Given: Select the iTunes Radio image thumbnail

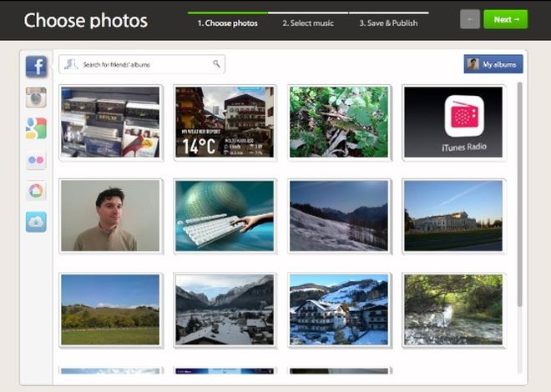Looking at the screenshot, I should (453, 122).
